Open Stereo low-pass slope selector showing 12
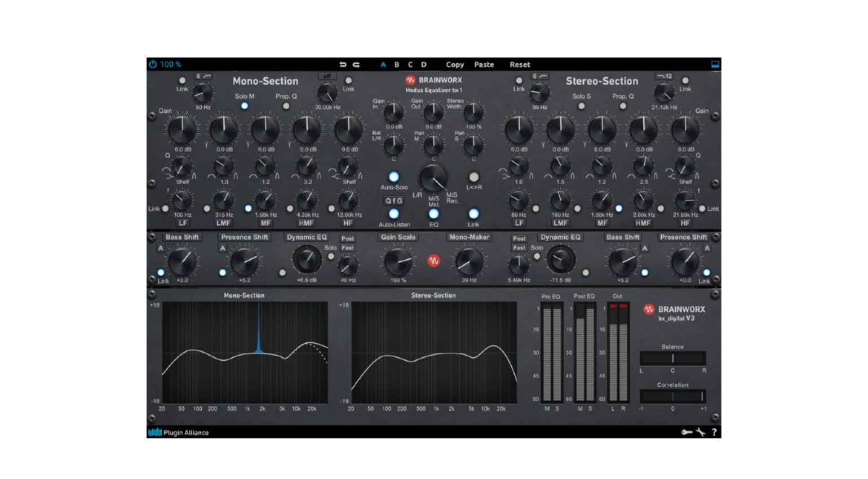This screenshot has width=868, height=479. tap(664, 76)
